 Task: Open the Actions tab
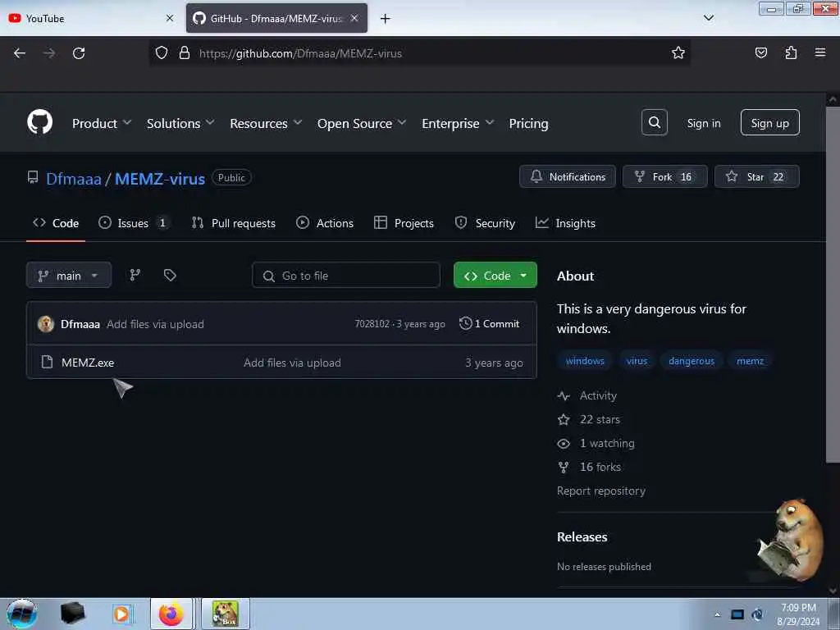325,223
